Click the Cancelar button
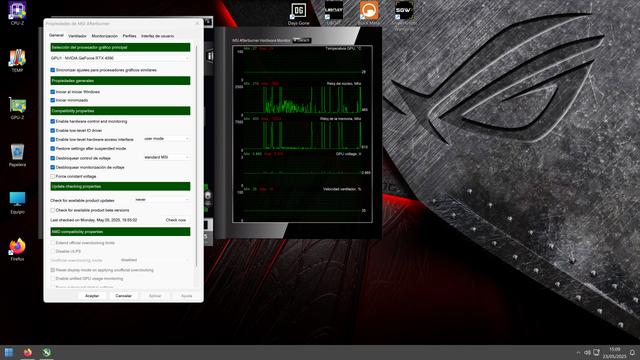 click(x=124, y=296)
